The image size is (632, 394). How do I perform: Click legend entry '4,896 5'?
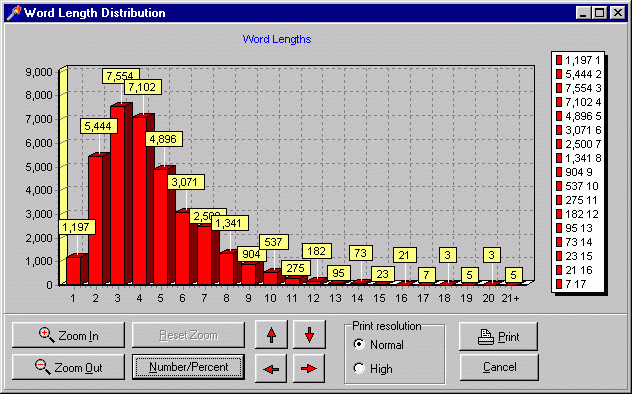coord(578,116)
